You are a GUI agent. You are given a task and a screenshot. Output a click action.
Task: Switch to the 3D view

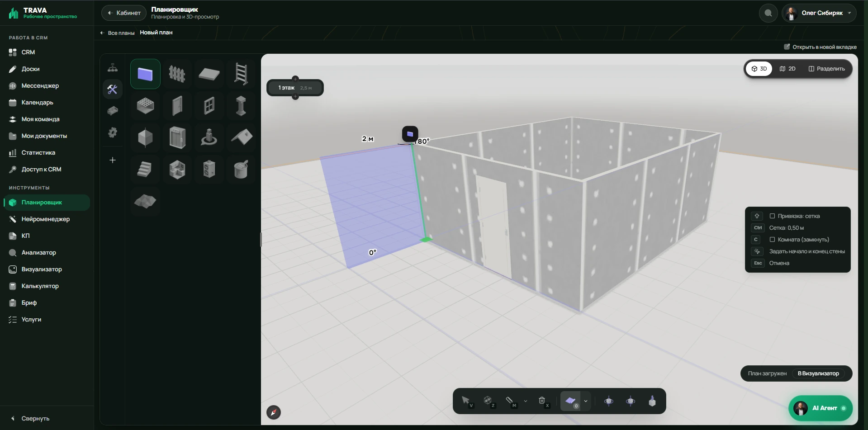click(x=759, y=69)
